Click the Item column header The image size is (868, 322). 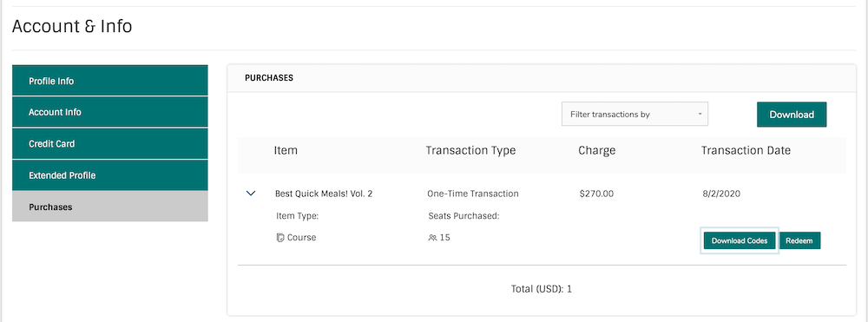pos(286,150)
